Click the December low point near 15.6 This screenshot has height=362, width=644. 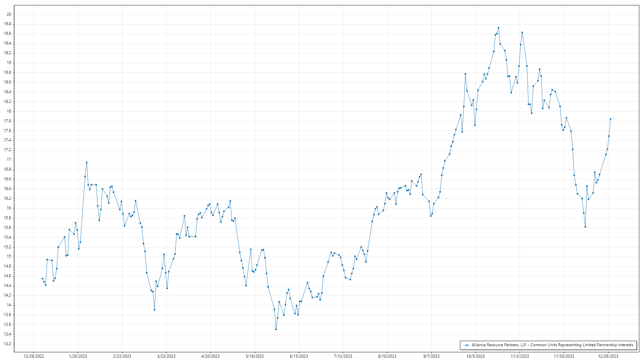point(585,227)
